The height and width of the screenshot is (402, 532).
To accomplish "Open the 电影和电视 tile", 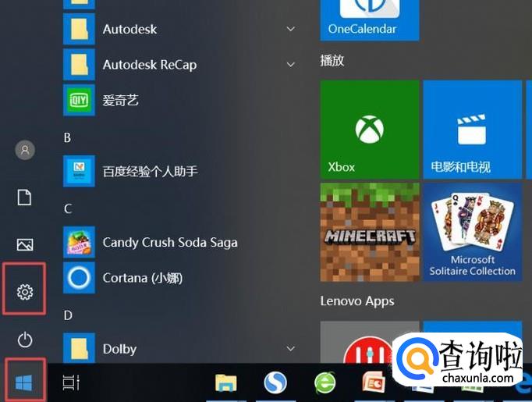I will 472,130.
